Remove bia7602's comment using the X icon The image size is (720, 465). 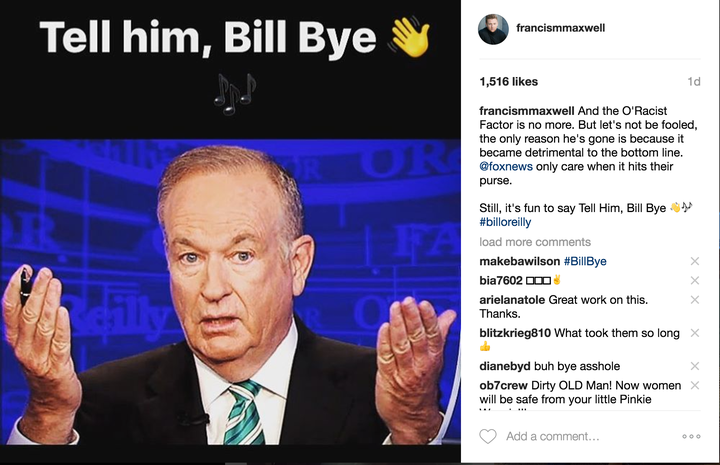[695, 280]
